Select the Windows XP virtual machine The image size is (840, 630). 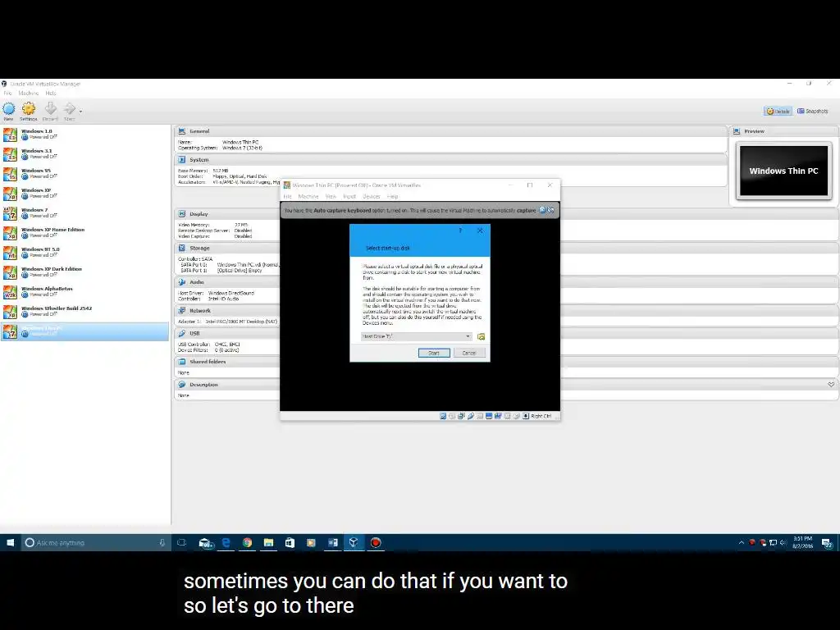point(85,194)
